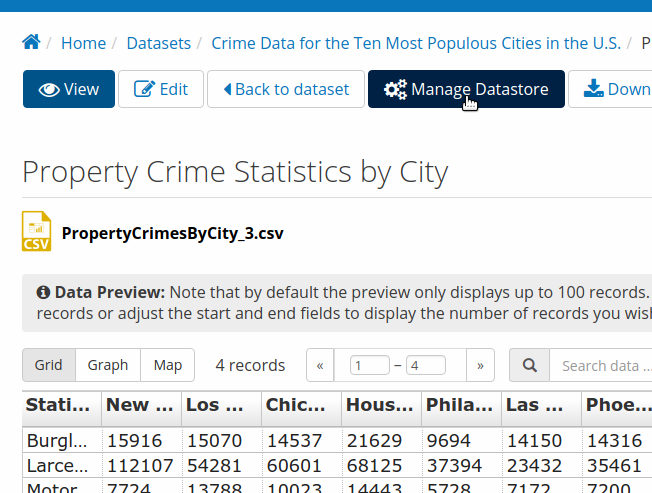Click the start record number field

point(370,365)
